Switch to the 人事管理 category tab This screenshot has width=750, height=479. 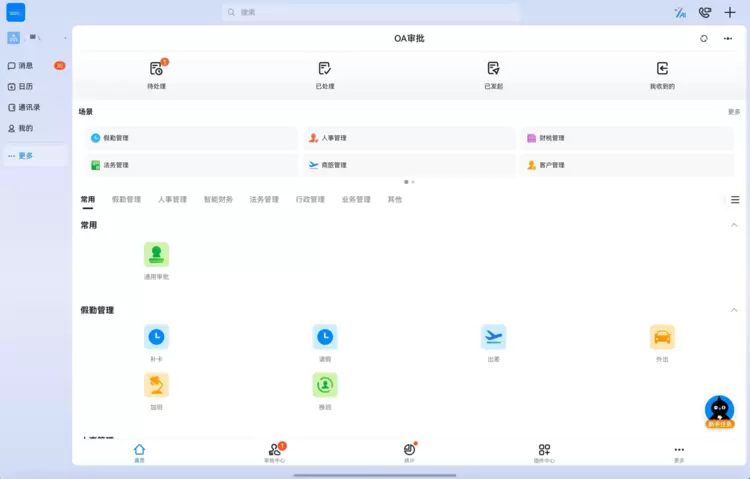click(x=172, y=200)
